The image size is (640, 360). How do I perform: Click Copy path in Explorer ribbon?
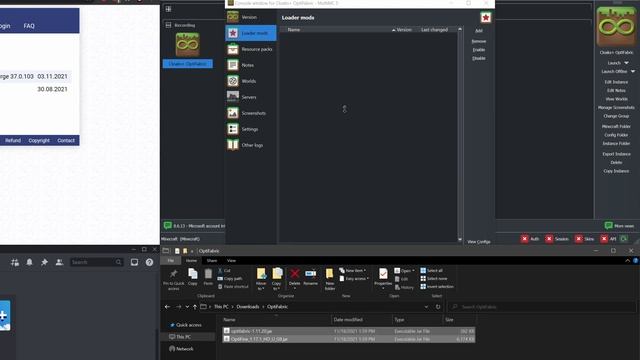(230, 278)
